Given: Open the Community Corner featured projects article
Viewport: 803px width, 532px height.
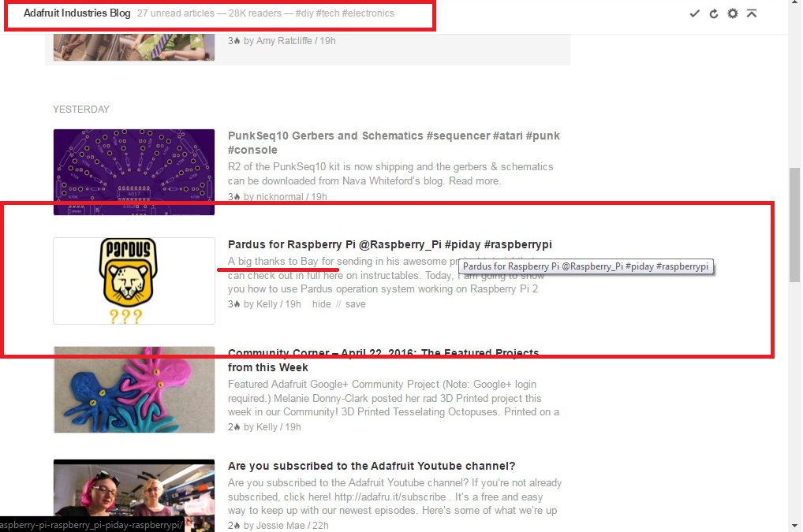Looking at the screenshot, I should point(383,360).
